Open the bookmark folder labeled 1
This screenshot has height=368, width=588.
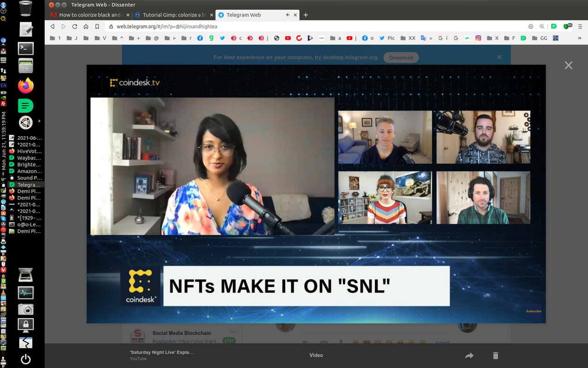pos(55,38)
